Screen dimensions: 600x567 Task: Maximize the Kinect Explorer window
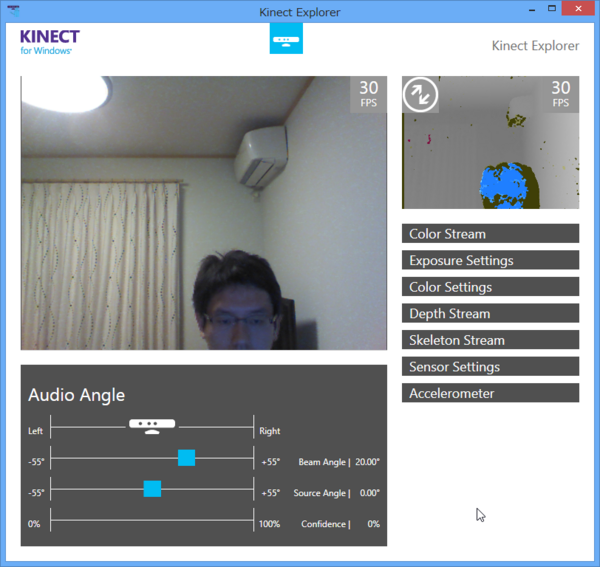552,8
